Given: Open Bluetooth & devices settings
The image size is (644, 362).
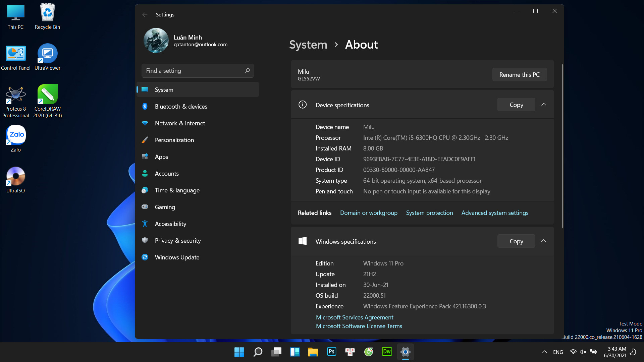Looking at the screenshot, I should [x=198, y=106].
